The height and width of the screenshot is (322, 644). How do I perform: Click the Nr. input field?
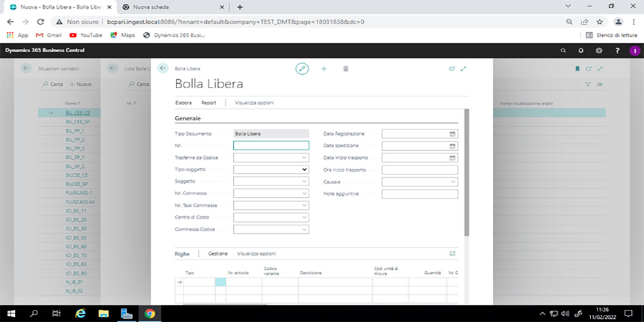(271, 146)
